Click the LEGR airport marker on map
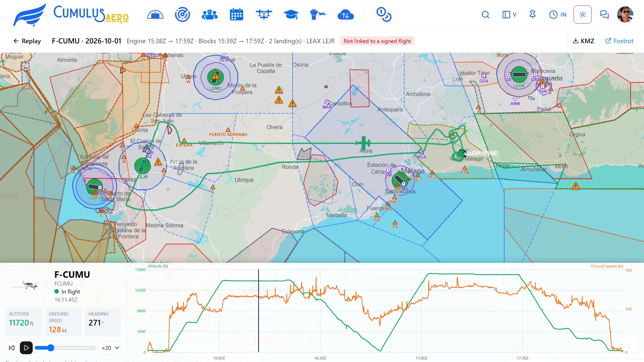This screenshot has width=644, height=362. click(519, 75)
